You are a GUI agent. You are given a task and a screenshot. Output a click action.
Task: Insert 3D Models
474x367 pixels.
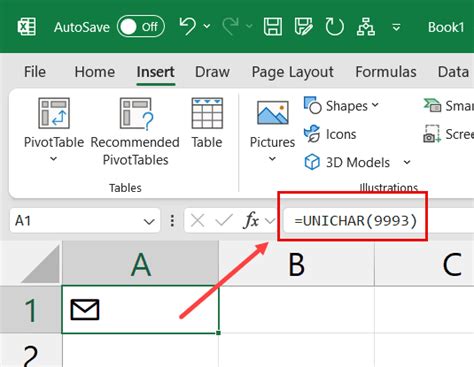pyautogui.click(x=347, y=162)
